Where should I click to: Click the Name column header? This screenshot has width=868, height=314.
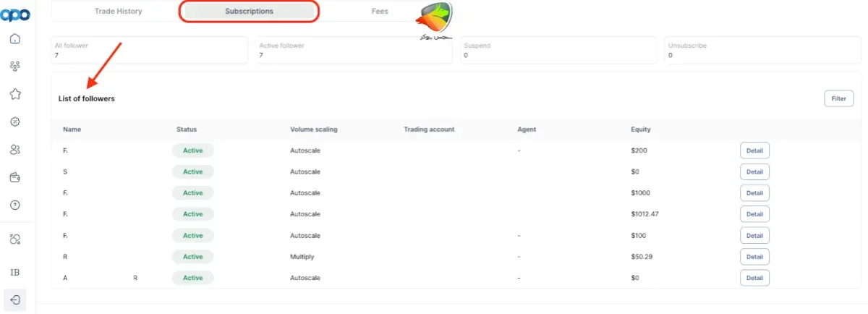(72, 130)
